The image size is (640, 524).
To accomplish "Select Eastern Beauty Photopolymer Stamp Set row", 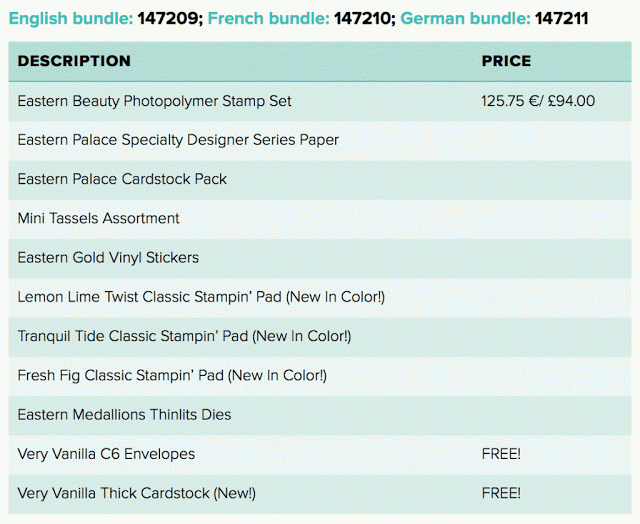I will [x=154, y=101].
